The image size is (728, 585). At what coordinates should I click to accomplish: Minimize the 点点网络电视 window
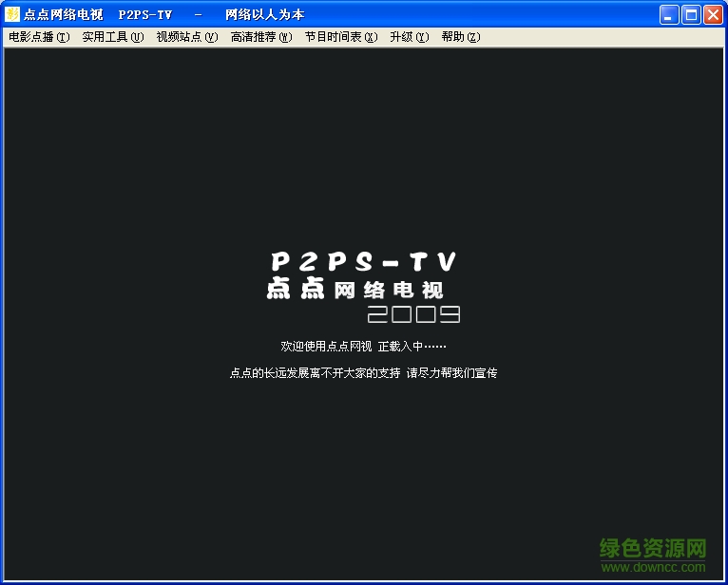[x=670, y=14]
